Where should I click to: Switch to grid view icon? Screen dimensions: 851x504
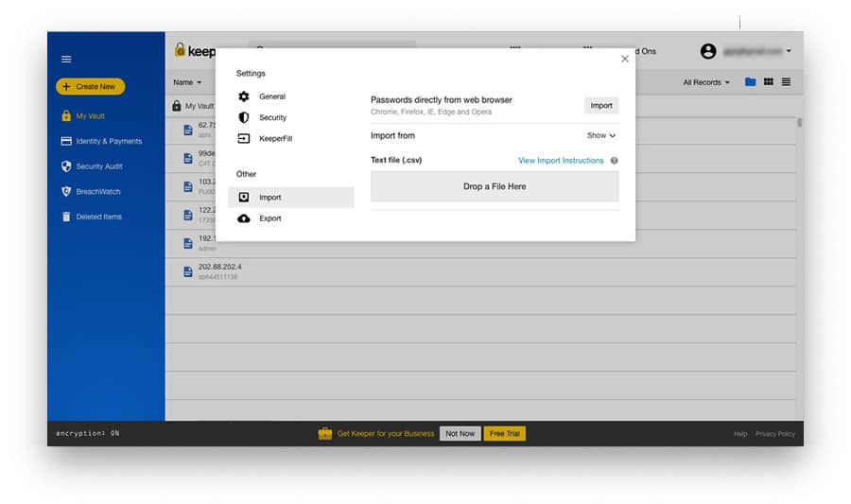click(769, 82)
